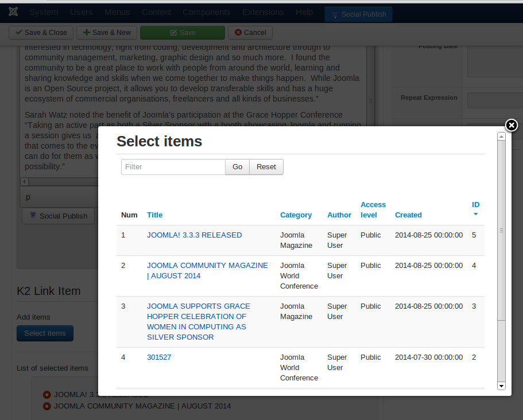Click the ID sort arrow indicator
523x420 pixels.
(475, 214)
